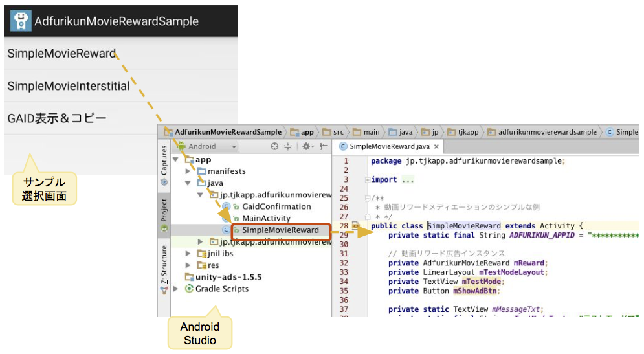
Task: Click the class icon beside GaidConfirmation
Action: pyautogui.click(x=226, y=206)
